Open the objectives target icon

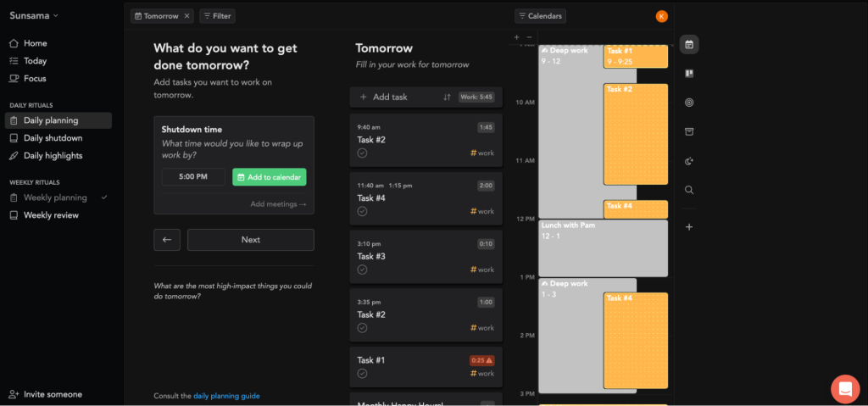tap(689, 103)
